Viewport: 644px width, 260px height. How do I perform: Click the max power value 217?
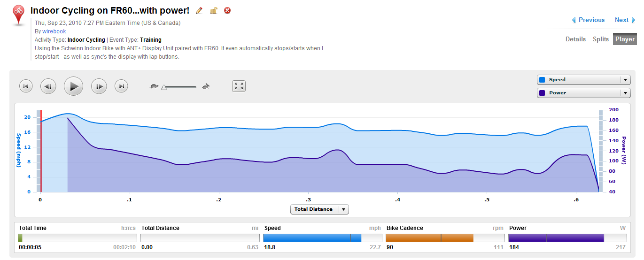(621, 247)
